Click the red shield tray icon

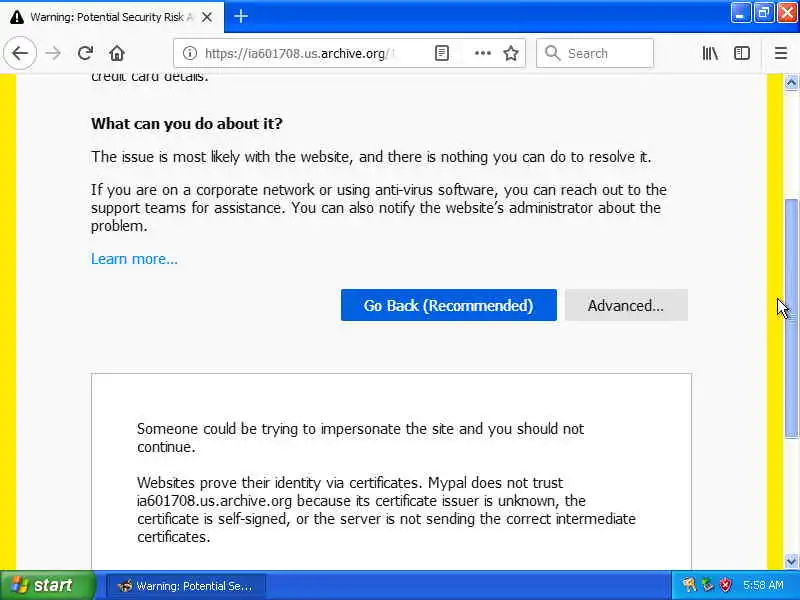(725, 585)
